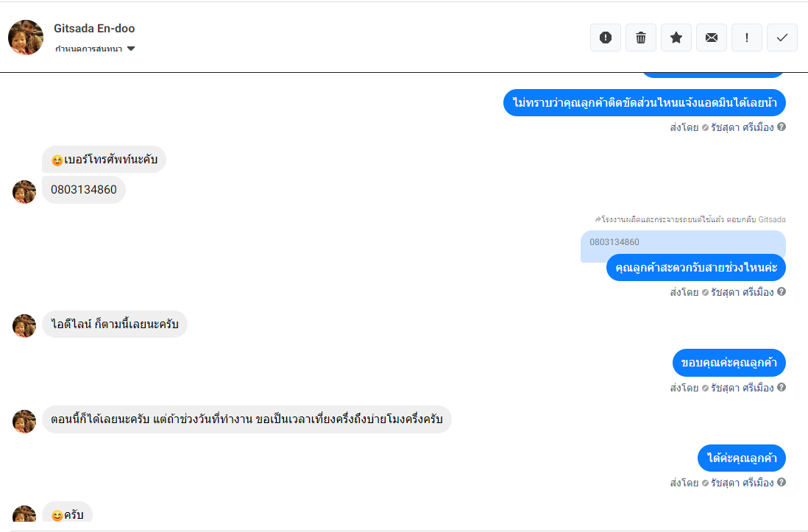Click help icon below "ได้ค่ะคุณลูกค้า" message

782,483
